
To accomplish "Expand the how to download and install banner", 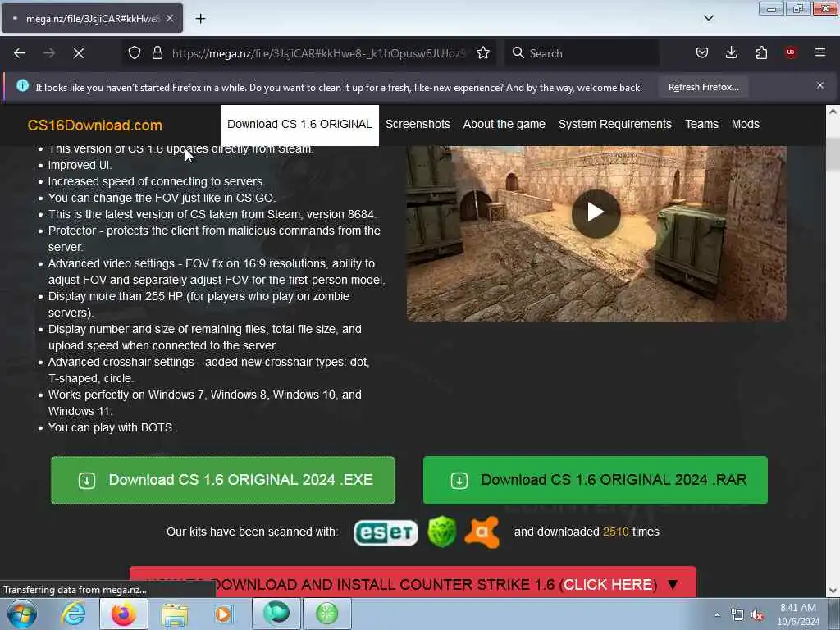I will pos(413,583).
